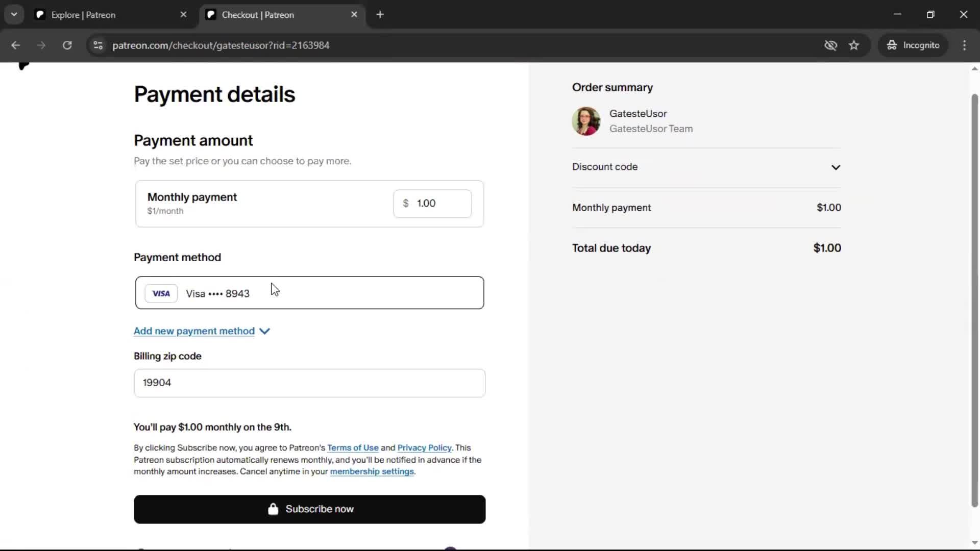Click the Payment details heading

tap(214, 94)
